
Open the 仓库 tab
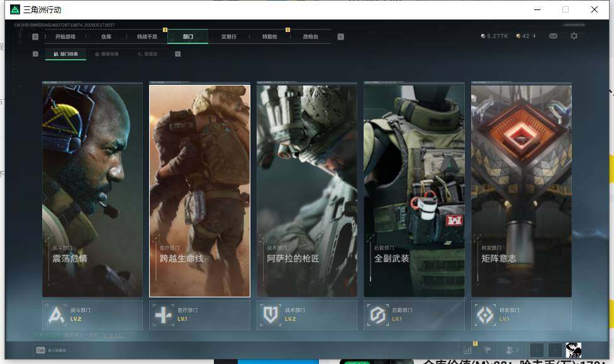point(106,37)
